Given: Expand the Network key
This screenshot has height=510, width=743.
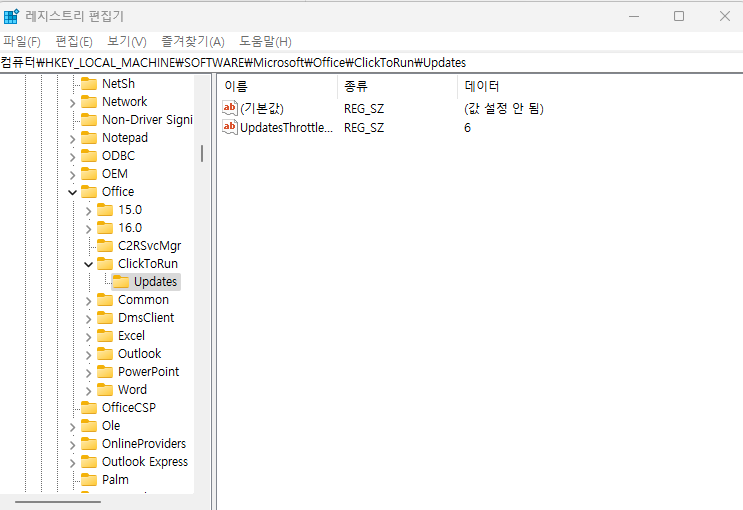Looking at the screenshot, I should (x=72, y=103).
